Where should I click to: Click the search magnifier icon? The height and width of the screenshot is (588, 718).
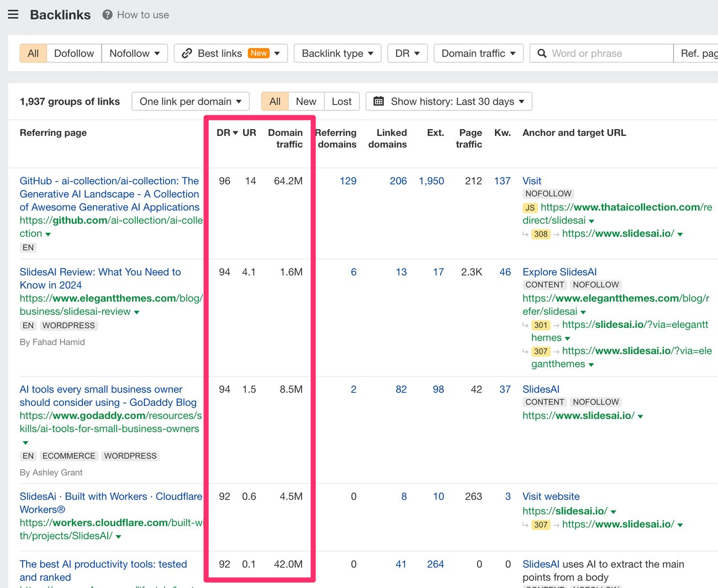tap(542, 54)
